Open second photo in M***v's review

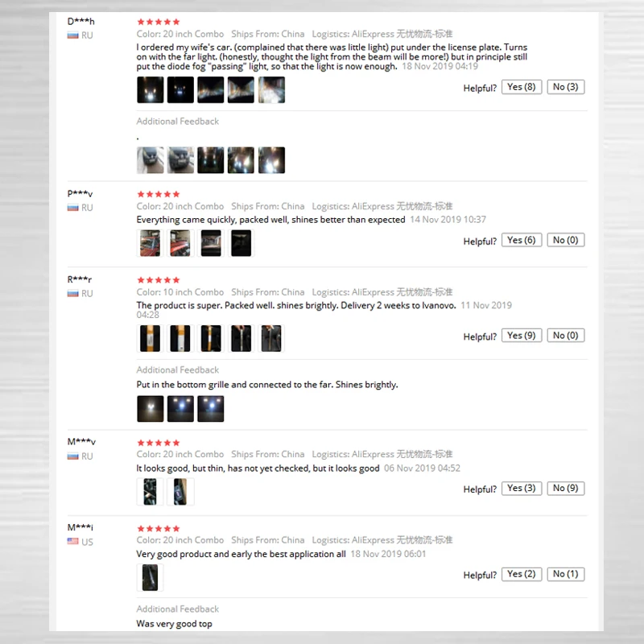[x=180, y=492]
